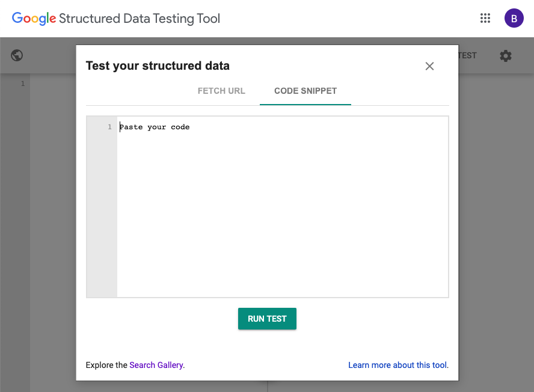Open the Search Gallery link

[156, 365]
